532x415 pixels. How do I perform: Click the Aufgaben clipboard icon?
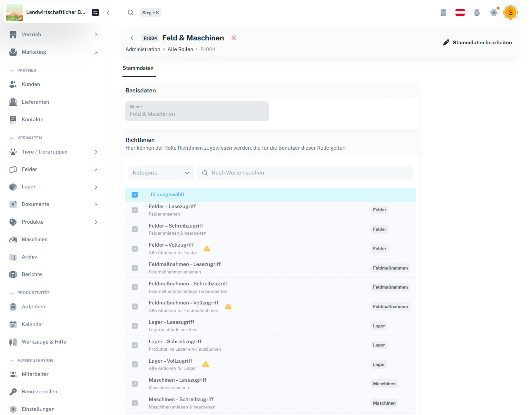point(13,307)
